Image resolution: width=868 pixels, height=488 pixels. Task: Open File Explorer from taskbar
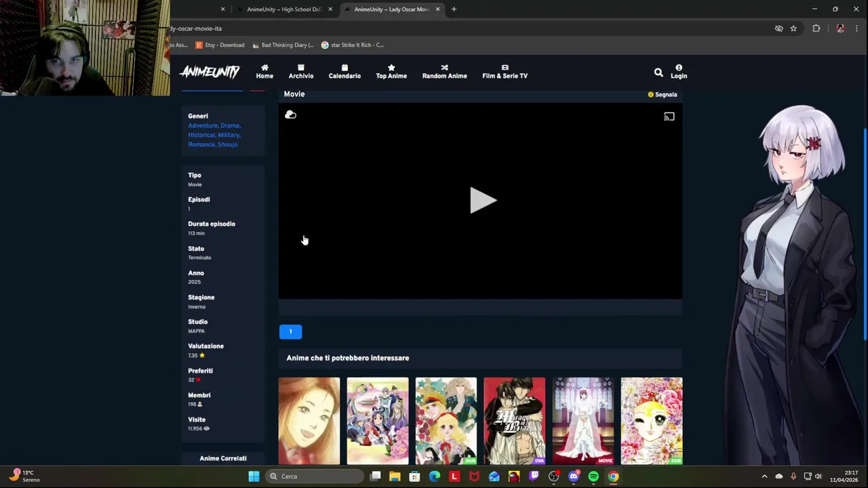(x=395, y=476)
